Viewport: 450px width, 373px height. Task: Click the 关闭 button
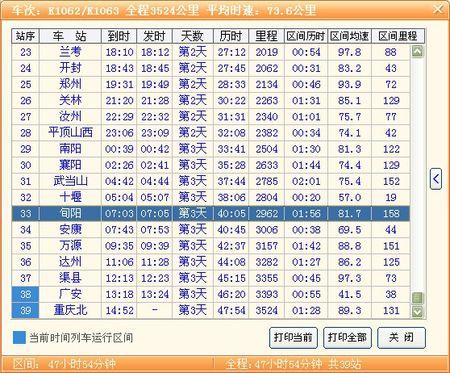pos(401,338)
